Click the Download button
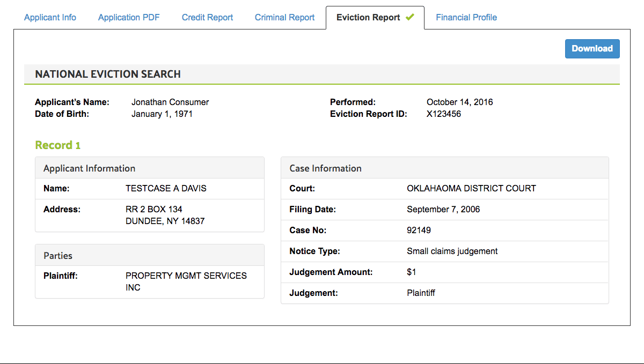This screenshot has height=364, width=644. pos(592,48)
